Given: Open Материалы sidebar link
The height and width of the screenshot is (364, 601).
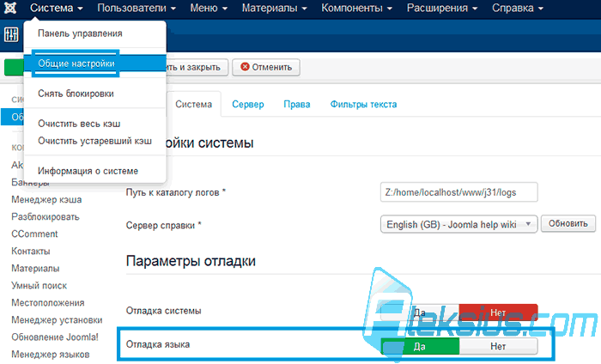Looking at the screenshot, I should click(x=35, y=269).
